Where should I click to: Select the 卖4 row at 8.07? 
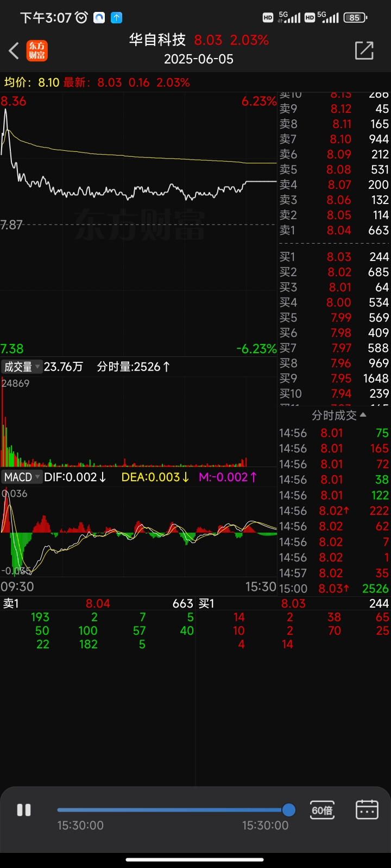point(334,184)
